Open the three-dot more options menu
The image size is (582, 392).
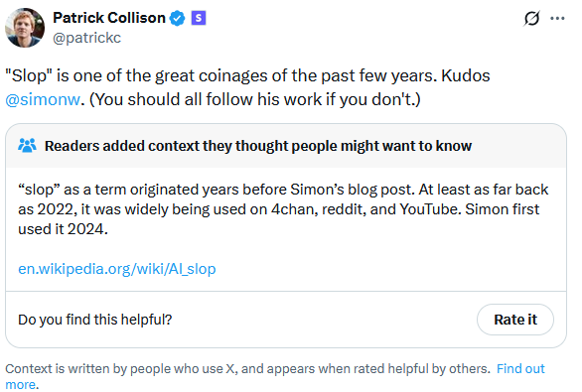[x=557, y=18]
